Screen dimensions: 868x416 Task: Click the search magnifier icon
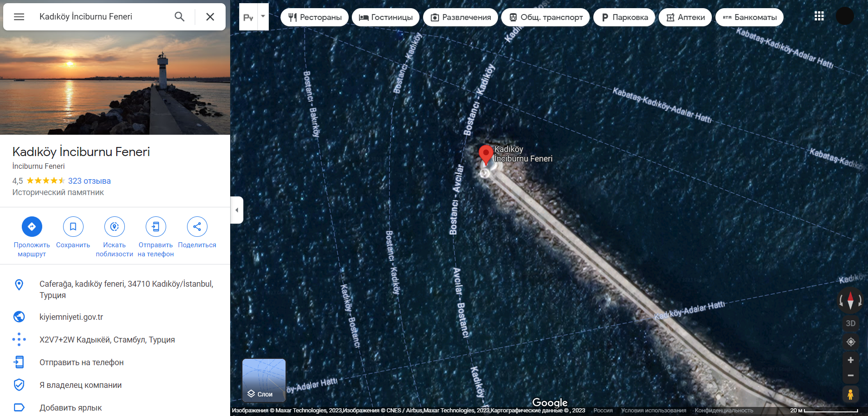pos(179,17)
